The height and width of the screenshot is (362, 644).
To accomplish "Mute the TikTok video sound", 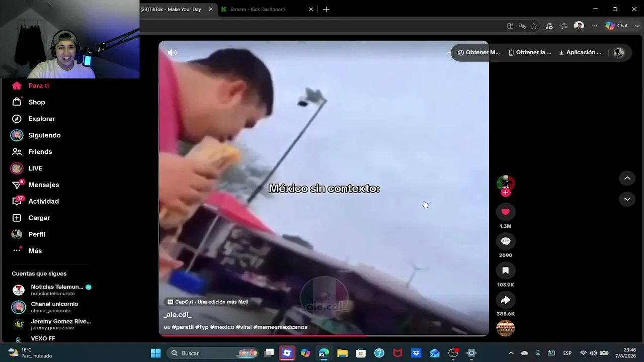I will 172,53.
